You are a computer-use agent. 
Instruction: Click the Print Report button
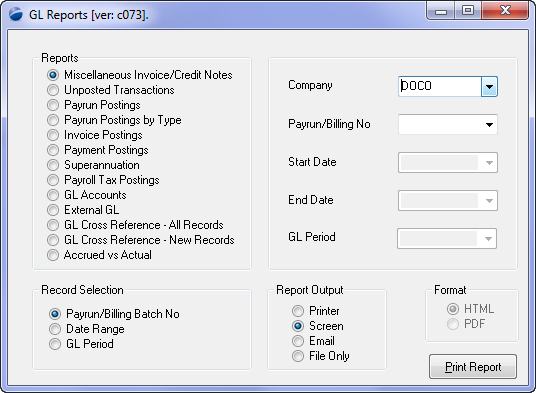473,367
